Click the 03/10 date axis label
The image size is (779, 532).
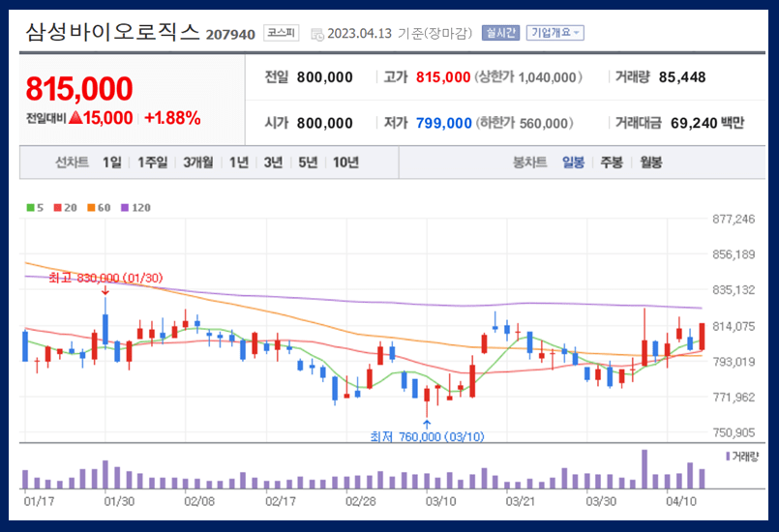(440, 501)
